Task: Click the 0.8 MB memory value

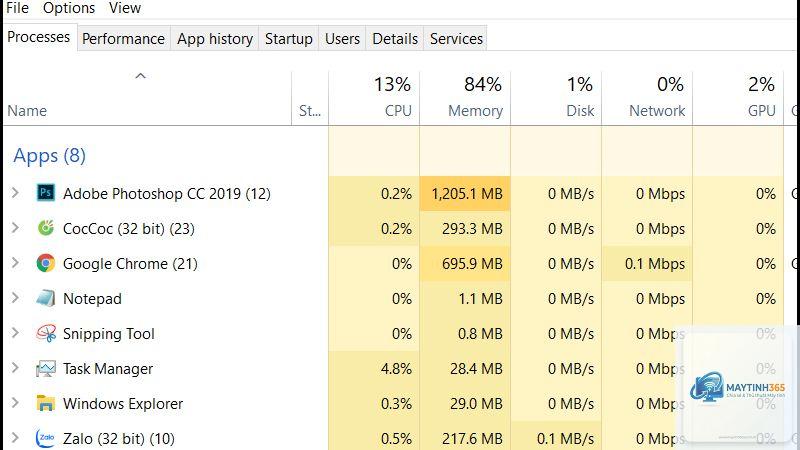Action: [x=480, y=334]
